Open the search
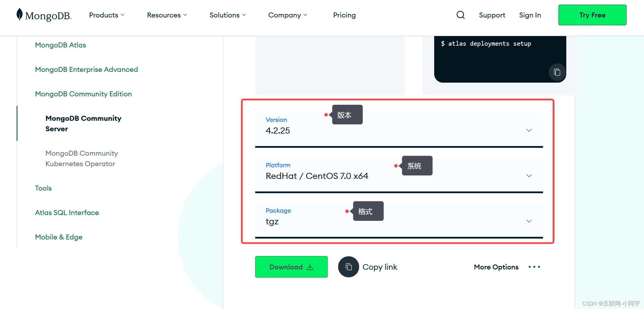The width and height of the screenshot is (644, 309). 461,15
